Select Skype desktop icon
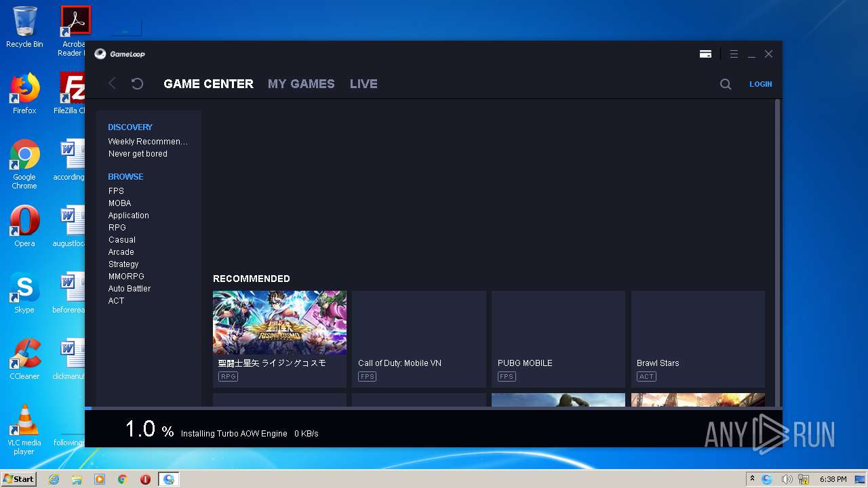Image resolution: width=868 pixels, height=488 pixels. 24,293
